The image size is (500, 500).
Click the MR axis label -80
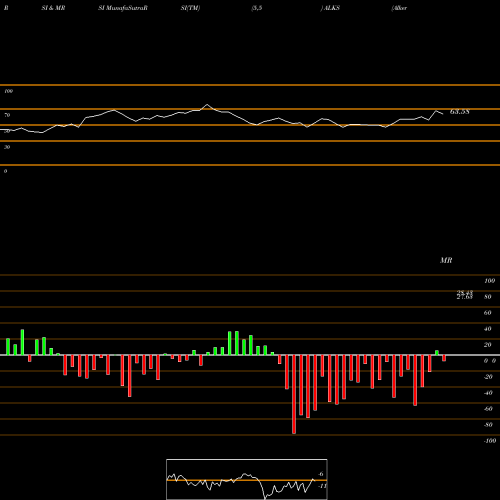(488, 425)
